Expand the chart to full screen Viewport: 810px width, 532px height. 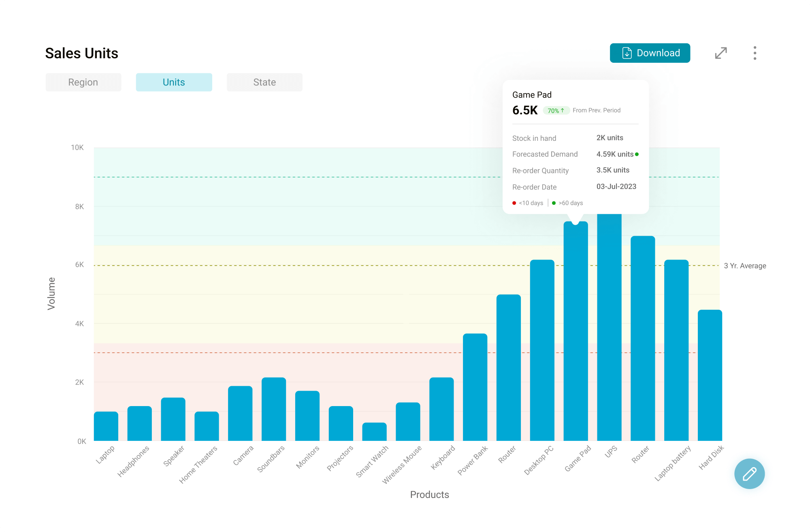point(721,53)
